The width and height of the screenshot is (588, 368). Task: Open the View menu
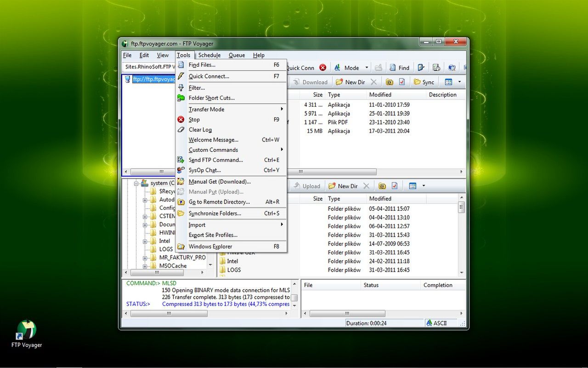point(163,55)
